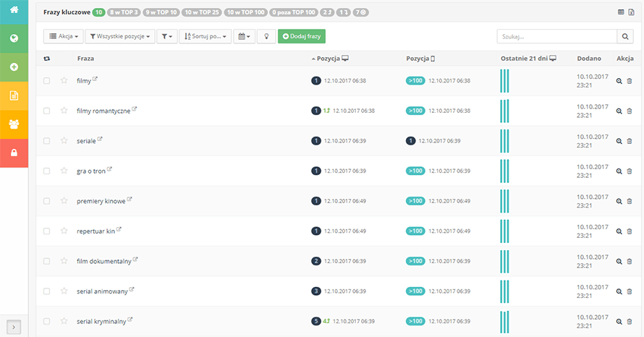The image size is (644, 337).
Task: Click magnifier action icon for filmy row
Action: pos(619,81)
